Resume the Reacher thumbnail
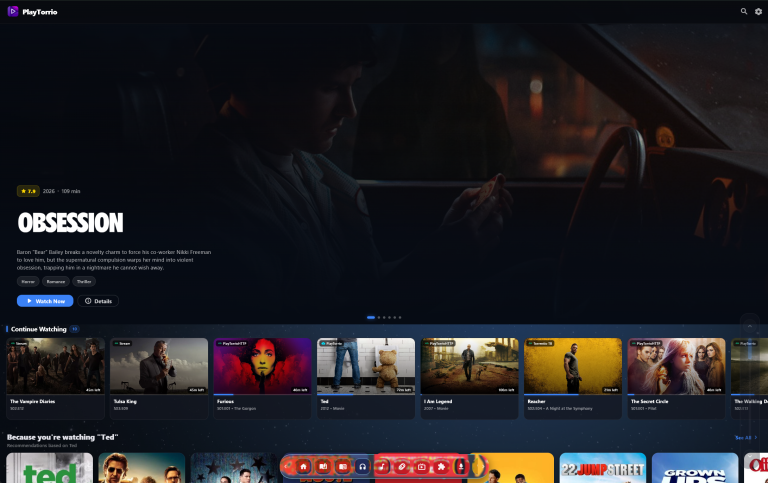The image size is (768, 483). 573,366
